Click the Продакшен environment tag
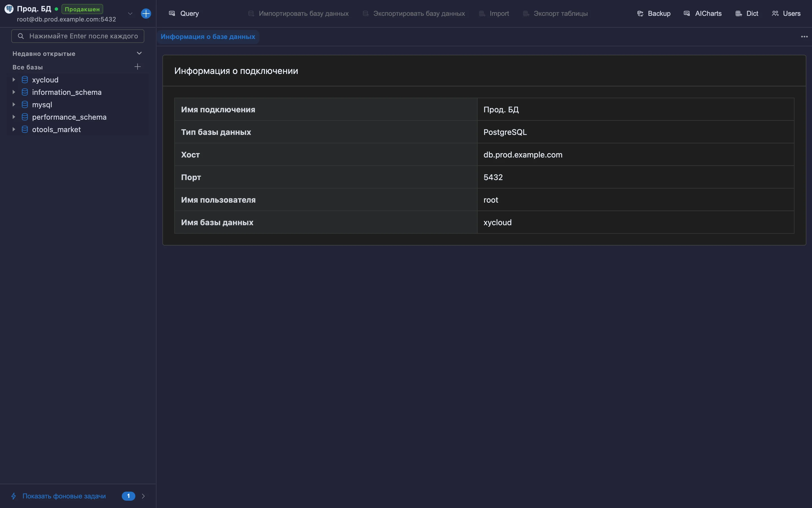Viewport: 812px width, 508px height. tap(82, 9)
